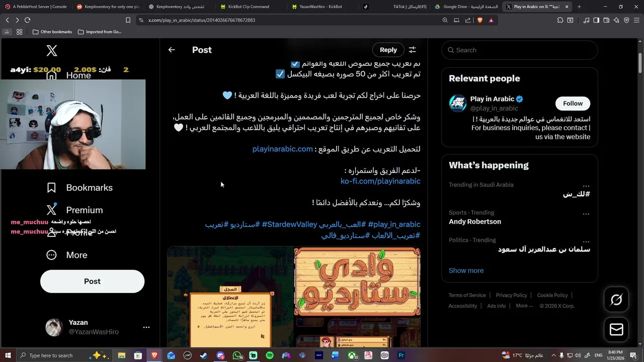The image size is (644, 362).
Task: Expand the footer More… menu
Action: coord(524,306)
